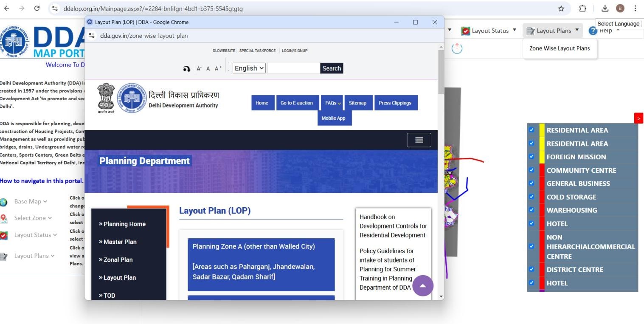644x324 pixels.
Task: Open the LOGIN/SIGNUP link
Action: [295, 51]
